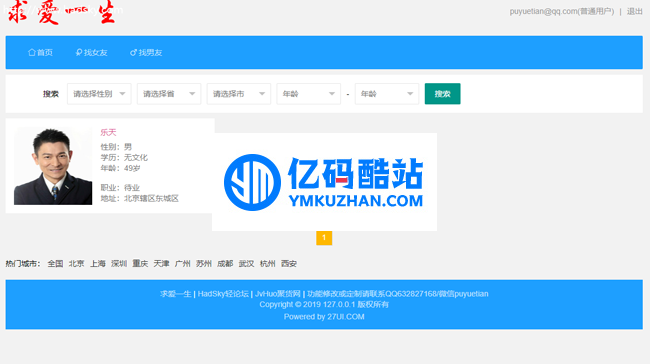Screen dimensions: 650x364
Task: Filter by hot city 杭州
Action: pyautogui.click(x=267, y=264)
